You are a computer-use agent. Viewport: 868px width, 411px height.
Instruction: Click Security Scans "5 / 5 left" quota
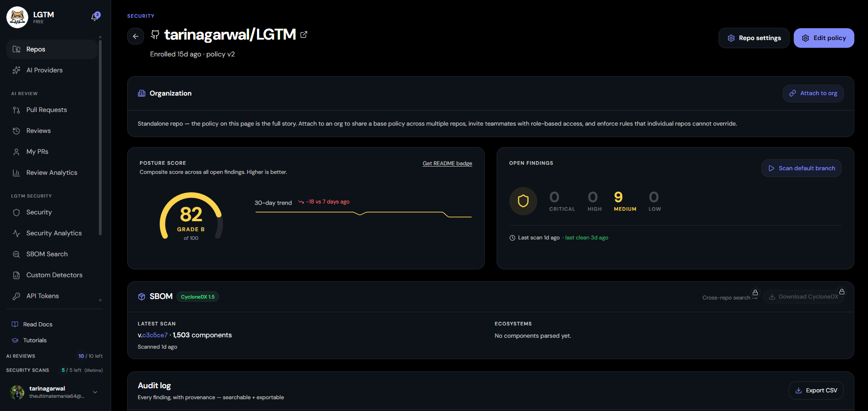point(72,370)
